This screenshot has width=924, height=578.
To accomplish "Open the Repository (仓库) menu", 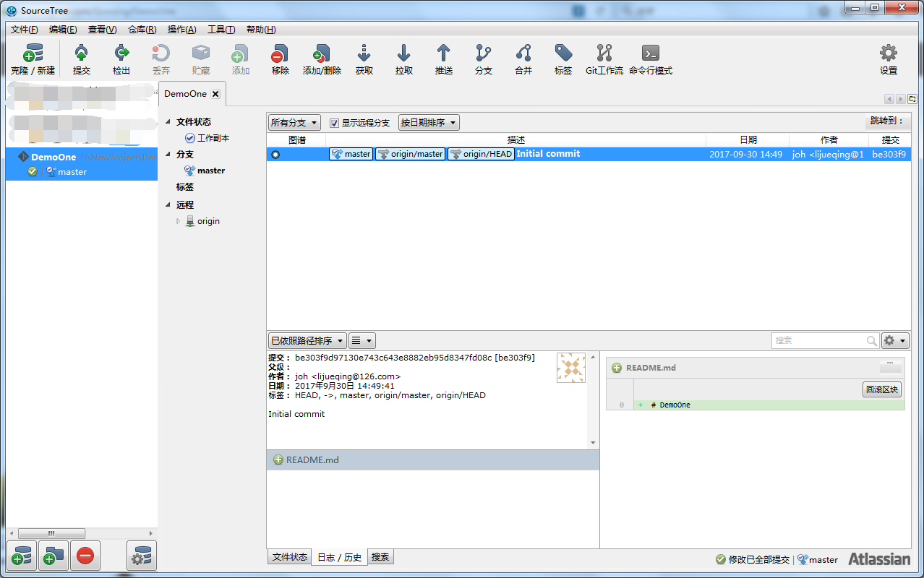I will pos(142,30).
